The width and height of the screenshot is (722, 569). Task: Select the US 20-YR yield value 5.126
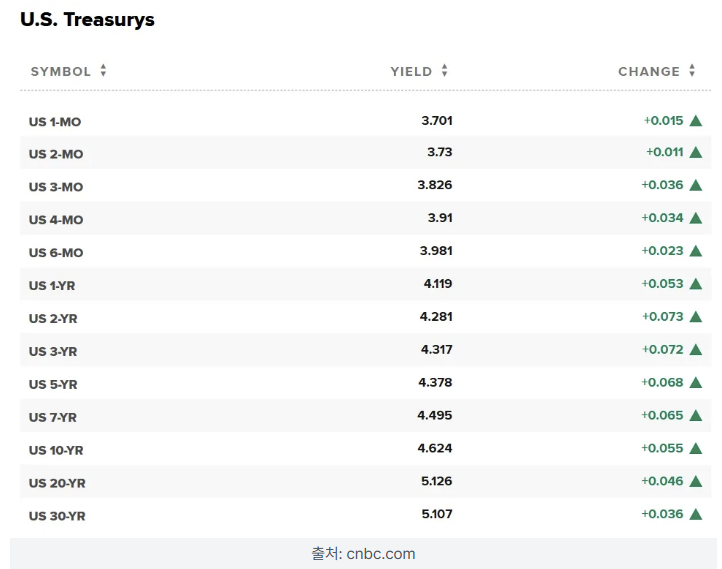[437, 481]
